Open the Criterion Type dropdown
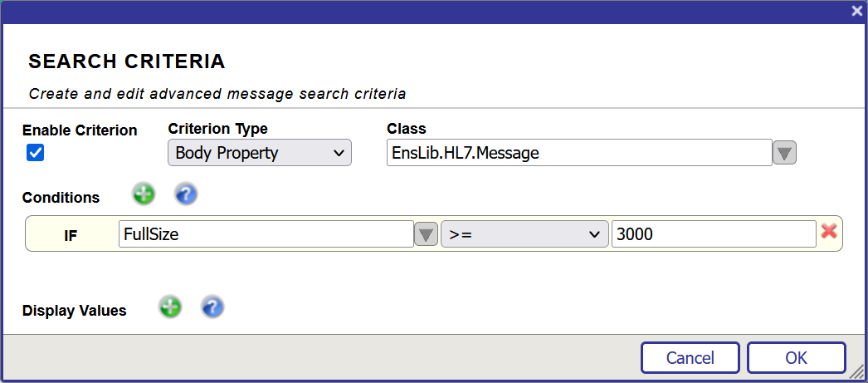Viewport: 868px width, 383px height. (260, 153)
